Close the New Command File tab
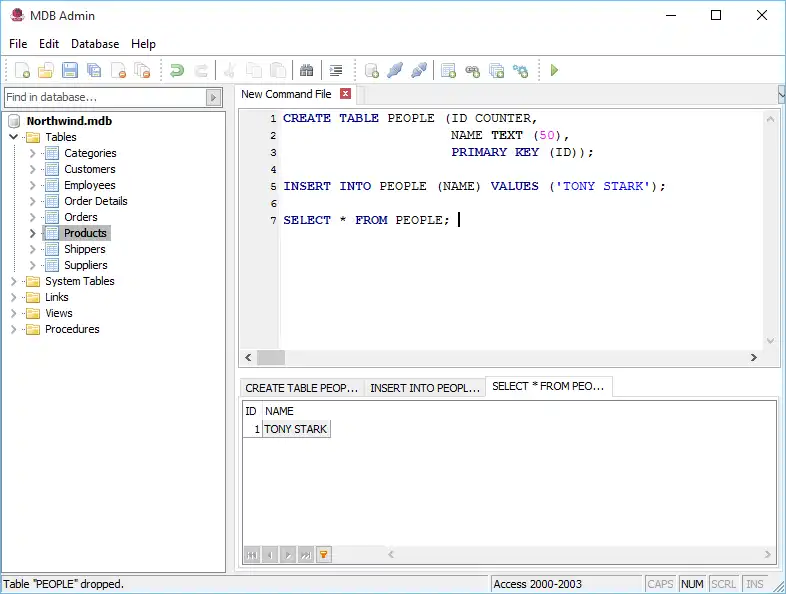Image resolution: width=786 pixels, height=594 pixels. [346, 94]
